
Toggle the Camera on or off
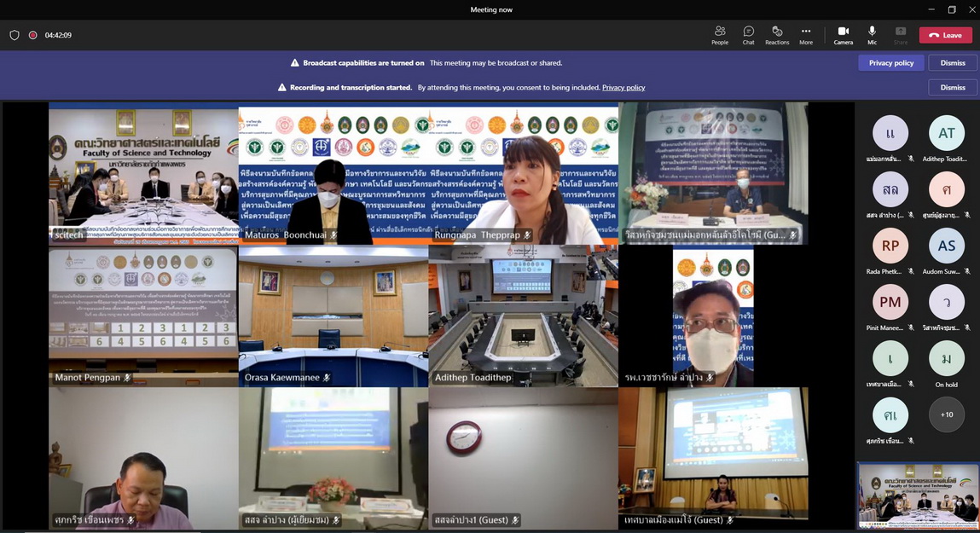point(843,35)
